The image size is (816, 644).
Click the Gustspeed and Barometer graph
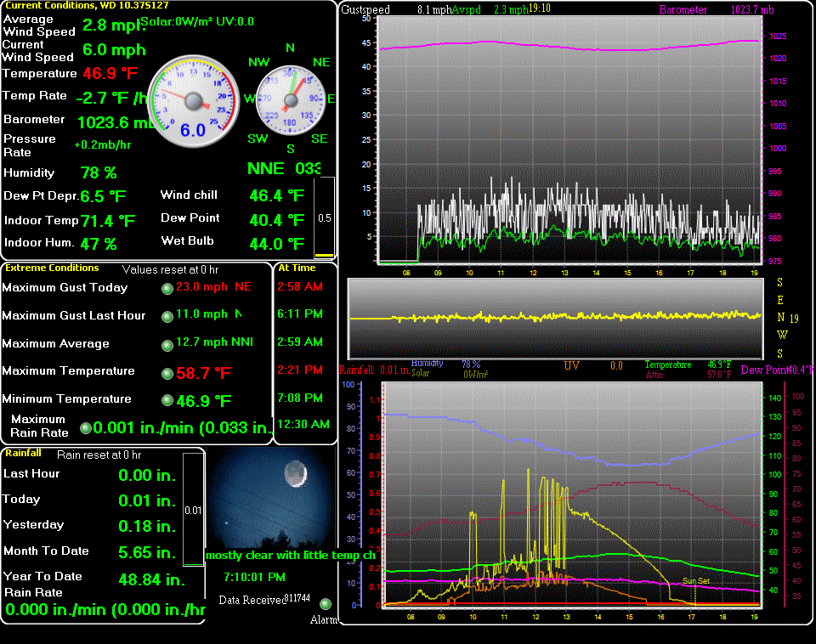(x=569, y=140)
